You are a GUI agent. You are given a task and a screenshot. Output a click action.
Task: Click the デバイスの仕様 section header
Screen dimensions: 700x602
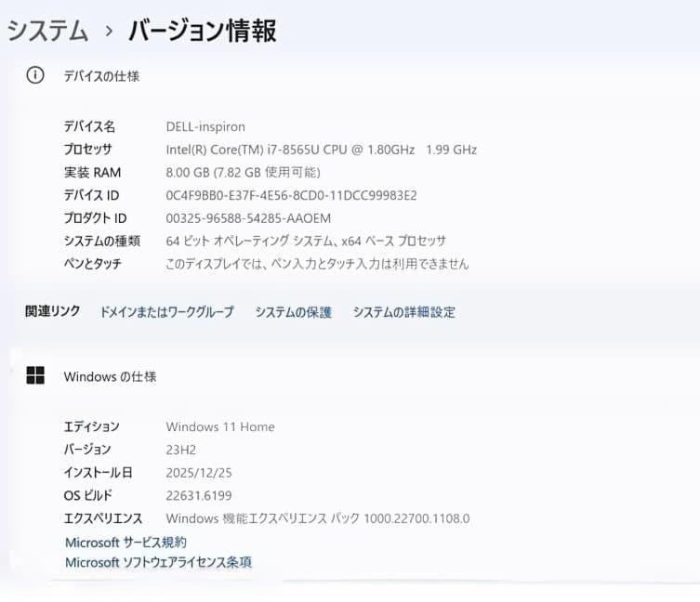tap(101, 76)
